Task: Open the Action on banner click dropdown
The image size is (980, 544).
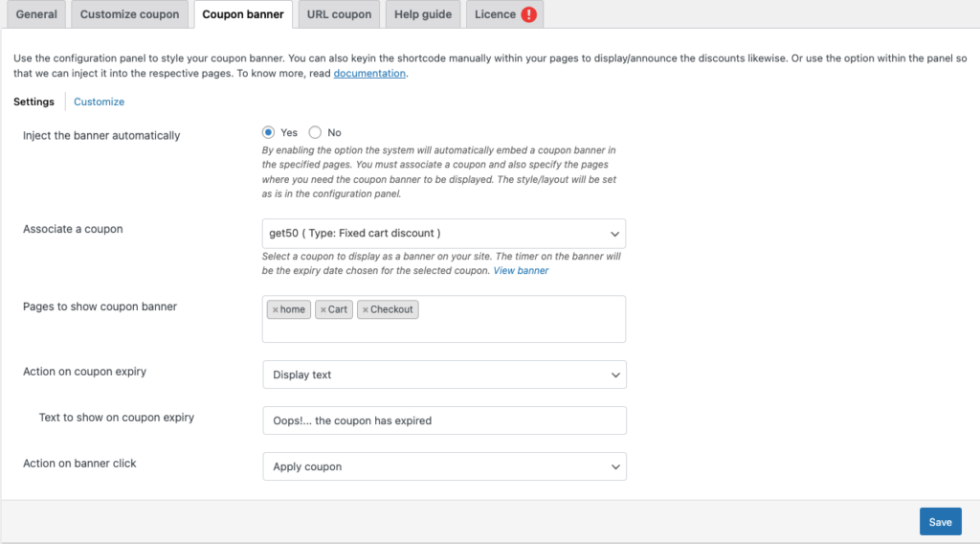Action: coord(444,466)
